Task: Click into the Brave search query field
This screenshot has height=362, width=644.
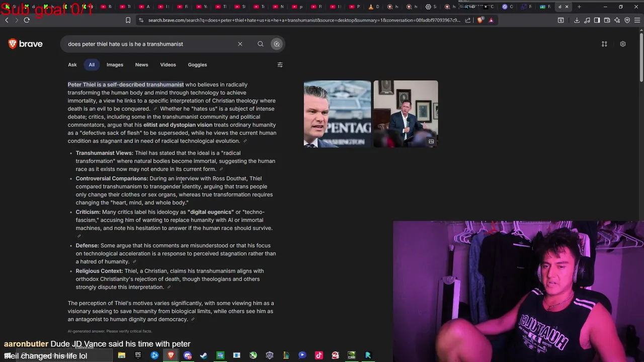Action: tap(151, 44)
